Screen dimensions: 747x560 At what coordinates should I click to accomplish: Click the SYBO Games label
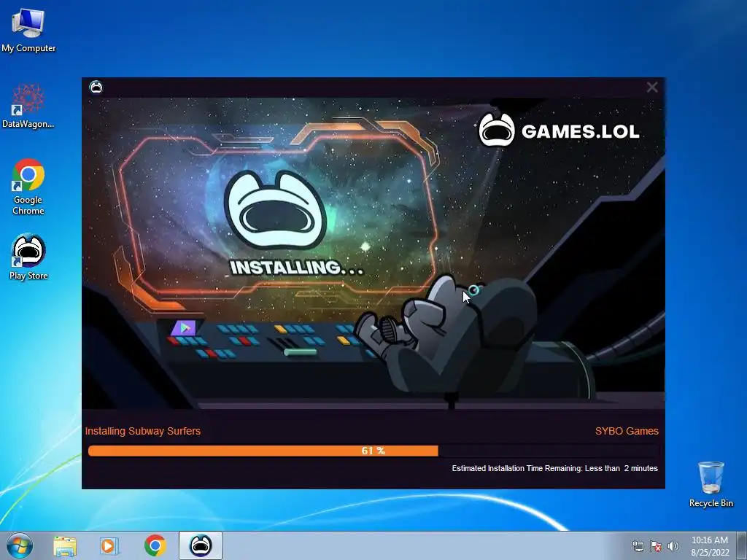coord(627,431)
